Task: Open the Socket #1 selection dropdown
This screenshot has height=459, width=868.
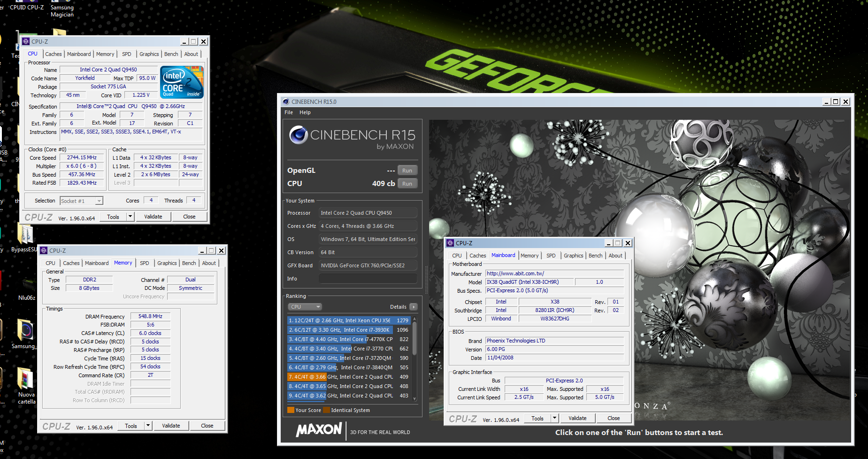Action: point(81,201)
